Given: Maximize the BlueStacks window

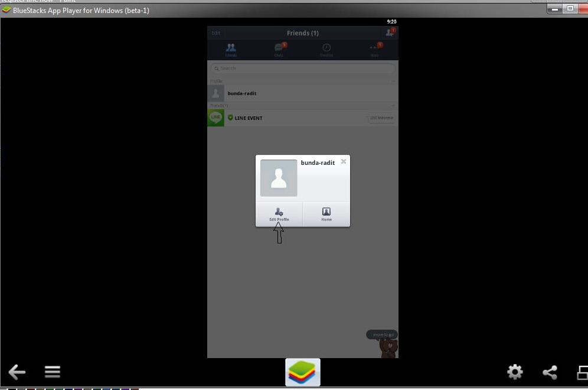Looking at the screenshot, I should point(570,9).
